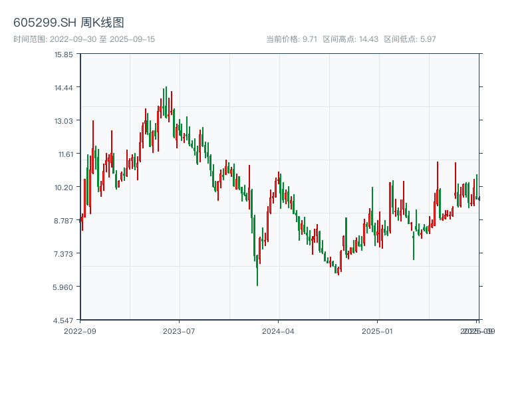Click the green candle at the 5.97 low
532x399 pixels.
coord(257,270)
